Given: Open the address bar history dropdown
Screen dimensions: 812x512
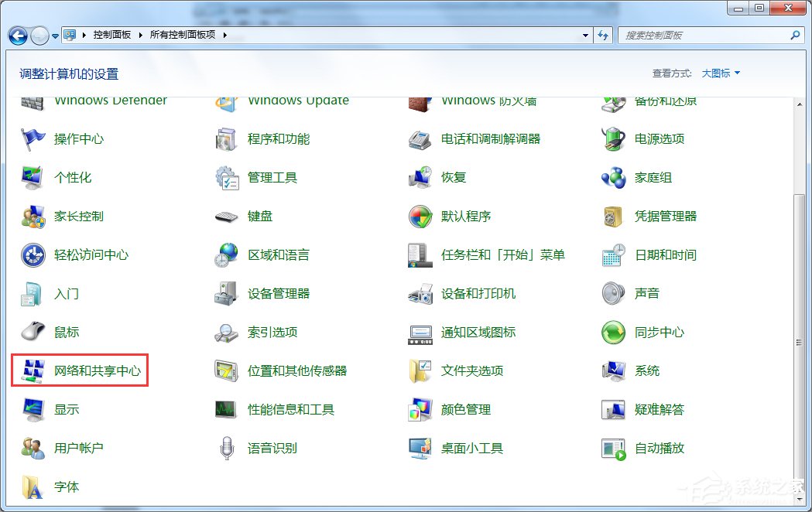Looking at the screenshot, I should (586, 35).
